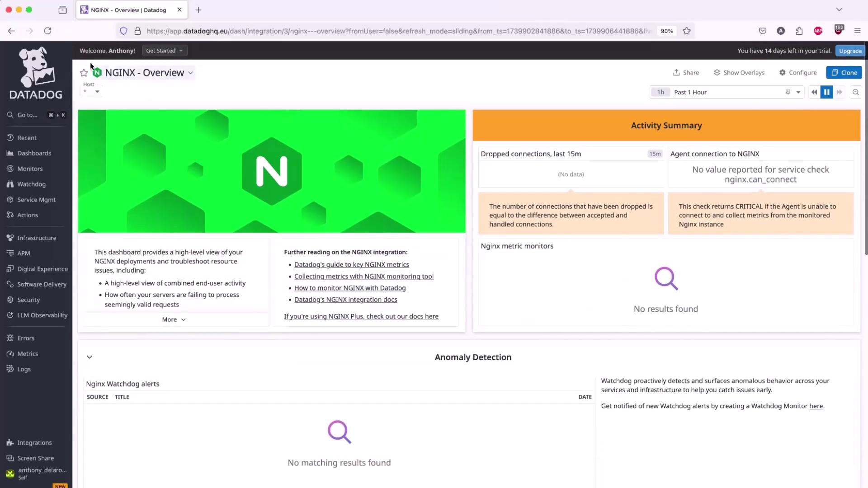Expand the Get Started dropdown
Image resolution: width=868 pixels, height=488 pixels.
(165, 51)
